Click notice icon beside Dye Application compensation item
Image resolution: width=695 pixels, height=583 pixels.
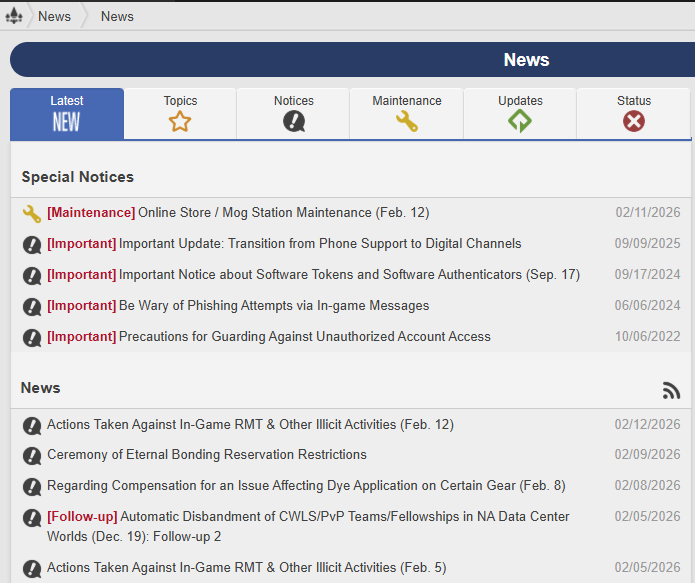[31, 487]
